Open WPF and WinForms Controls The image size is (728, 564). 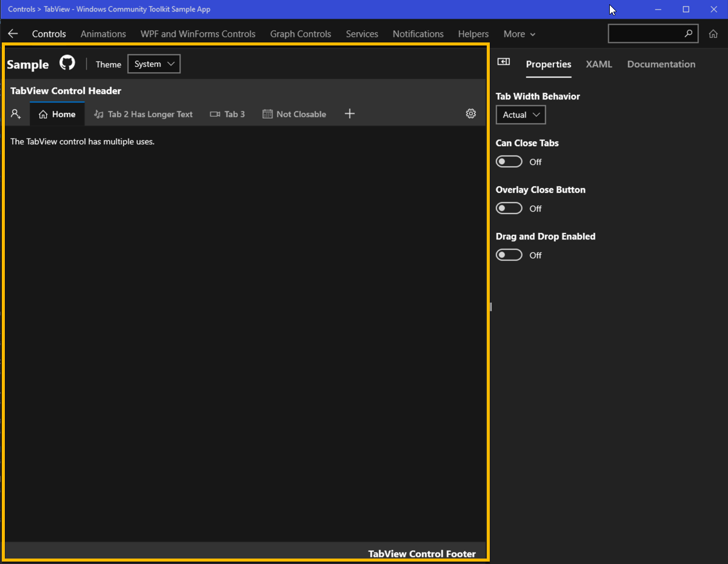[198, 34]
